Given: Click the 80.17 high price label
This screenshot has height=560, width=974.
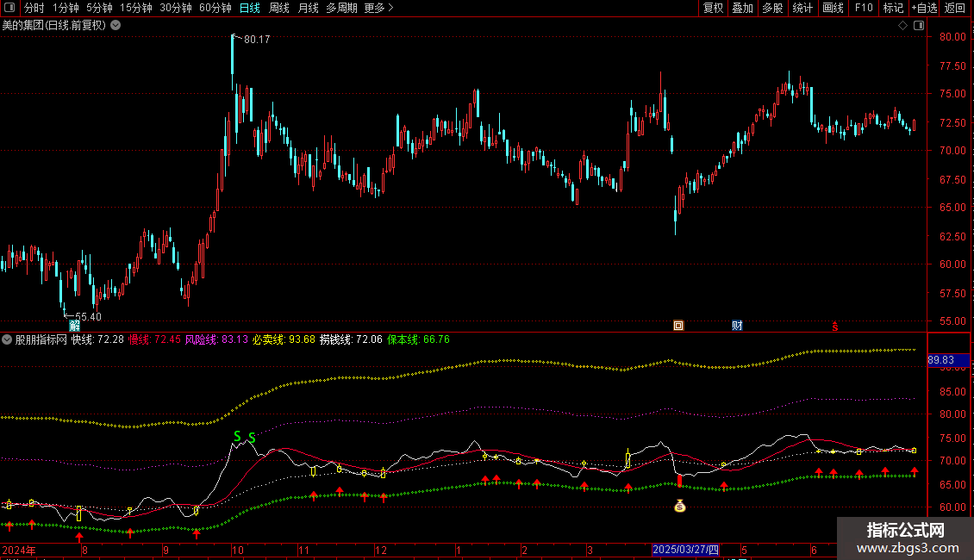Looking at the screenshot, I should pyautogui.click(x=257, y=39).
